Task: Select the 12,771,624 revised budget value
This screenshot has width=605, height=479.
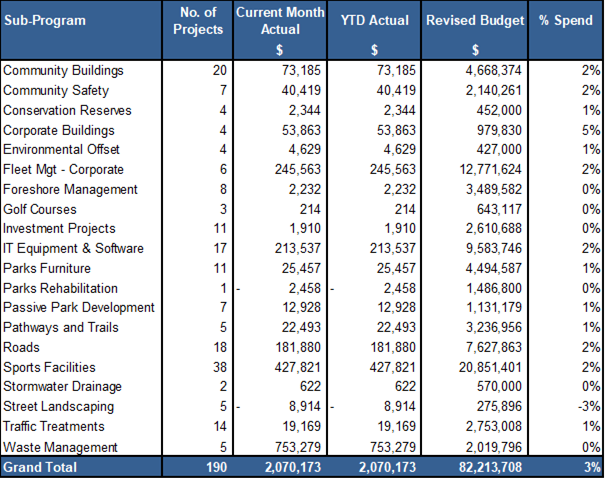Action: 490,169
